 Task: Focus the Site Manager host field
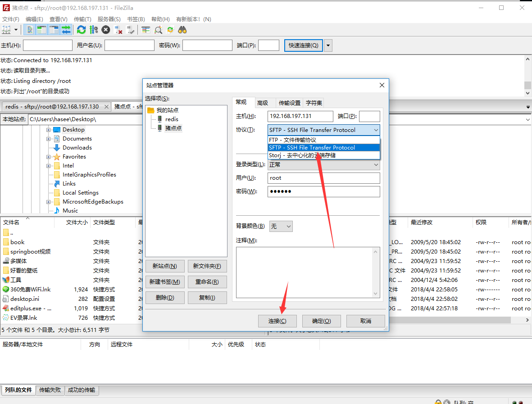(300, 116)
